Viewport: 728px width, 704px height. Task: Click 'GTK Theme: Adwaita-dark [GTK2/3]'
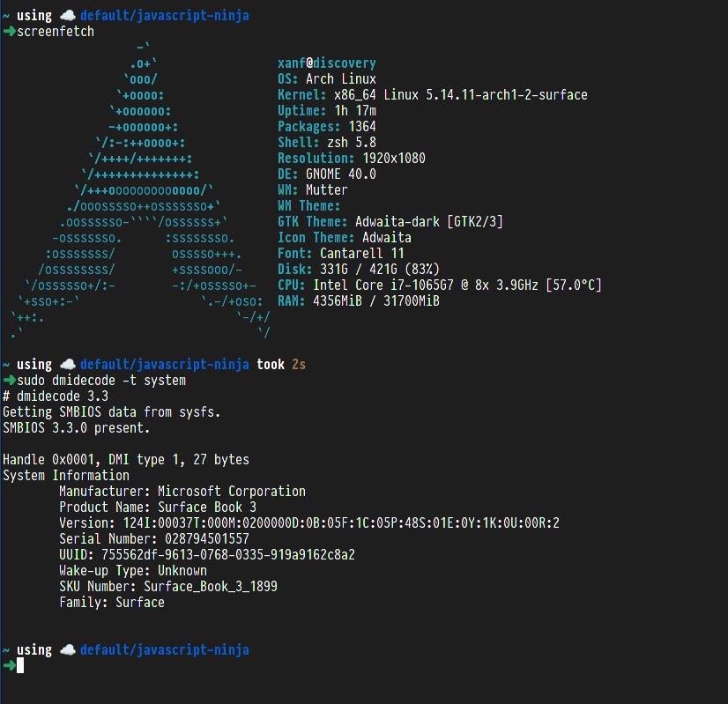click(x=390, y=221)
